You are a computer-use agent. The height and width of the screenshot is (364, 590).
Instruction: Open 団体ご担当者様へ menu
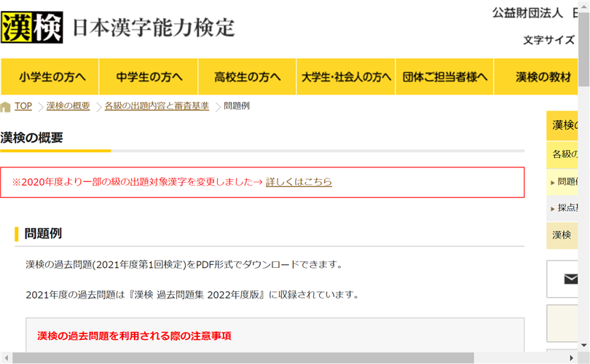(x=444, y=76)
